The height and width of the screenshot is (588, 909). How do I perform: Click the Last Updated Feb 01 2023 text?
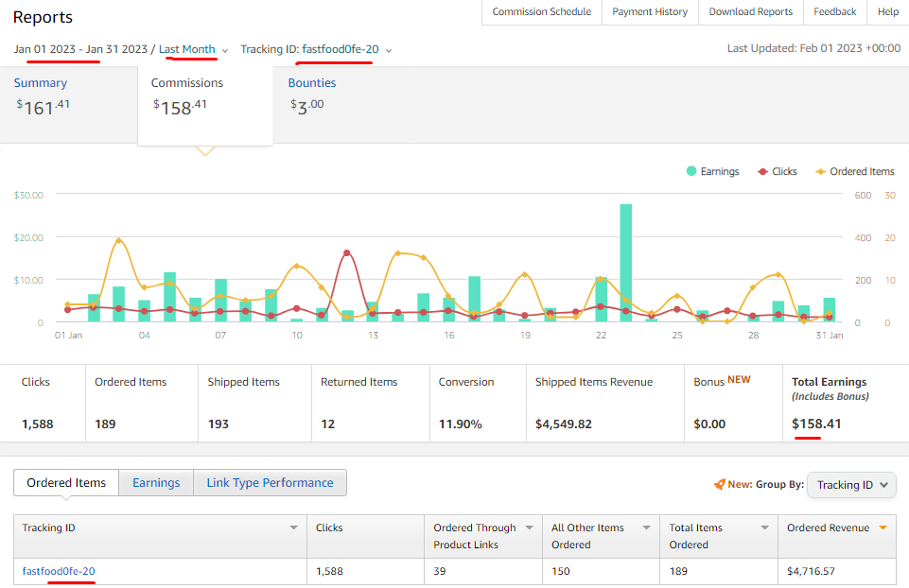click(x=813, y=48)
